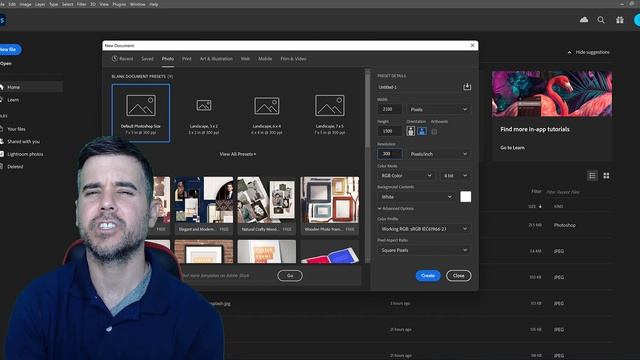The image size is (640, 360).
Task: Click the size sort arrow
Action: (x=540, y=206)
